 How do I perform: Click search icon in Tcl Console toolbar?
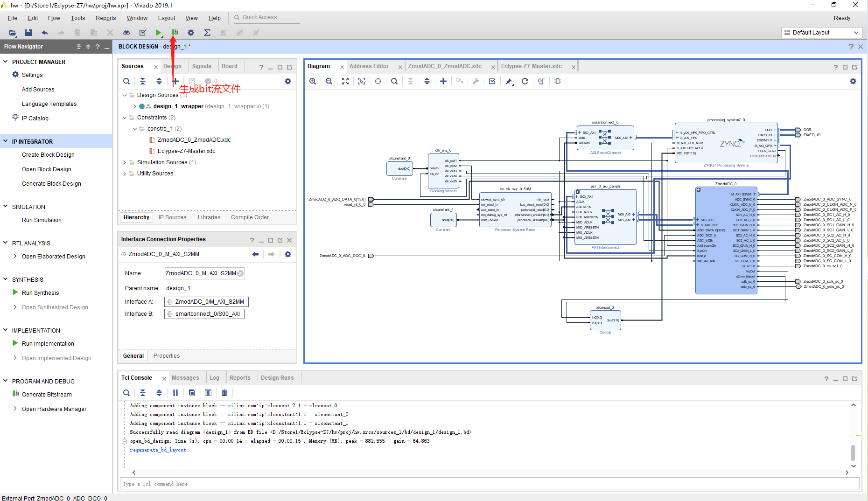coord(126,393)
